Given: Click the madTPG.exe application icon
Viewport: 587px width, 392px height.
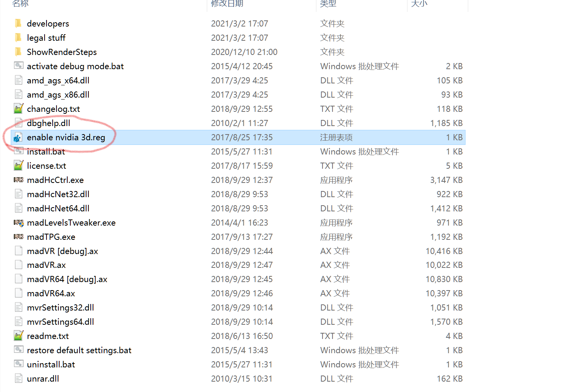Looking at the screenshot, I should tap(18, 237).
